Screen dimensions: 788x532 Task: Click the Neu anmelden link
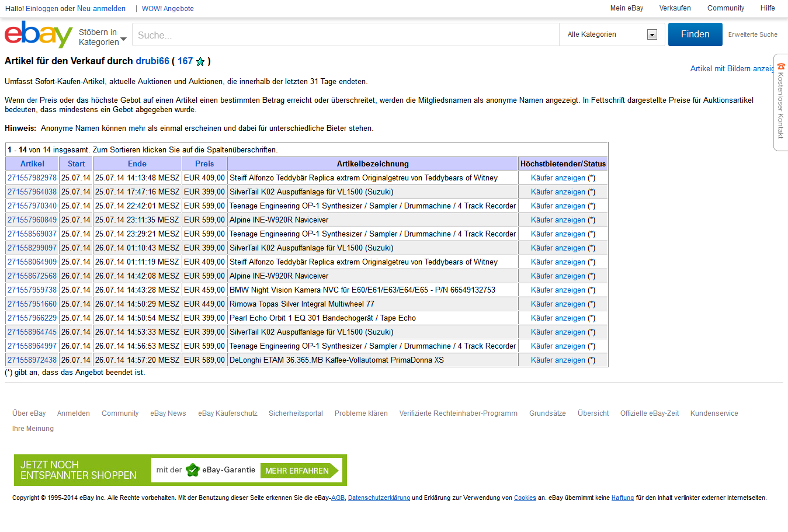pyautogui.click(x=101, y=9)
